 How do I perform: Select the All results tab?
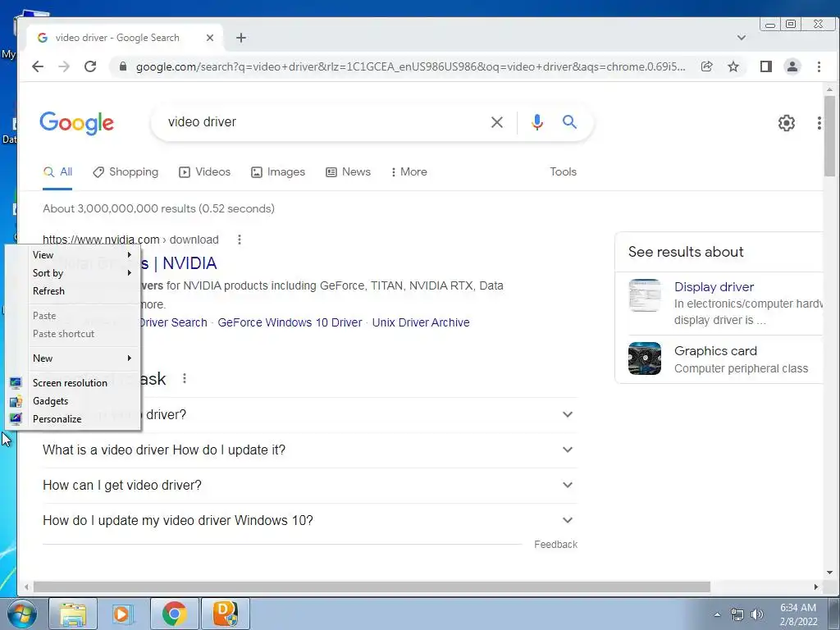click(58, 172)
